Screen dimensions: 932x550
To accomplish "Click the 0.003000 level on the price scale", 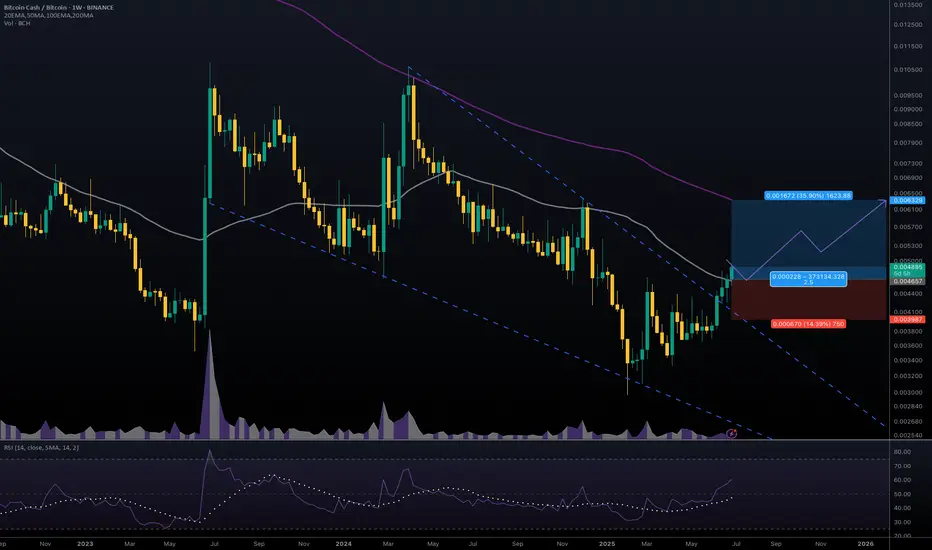I will point(907,393).
